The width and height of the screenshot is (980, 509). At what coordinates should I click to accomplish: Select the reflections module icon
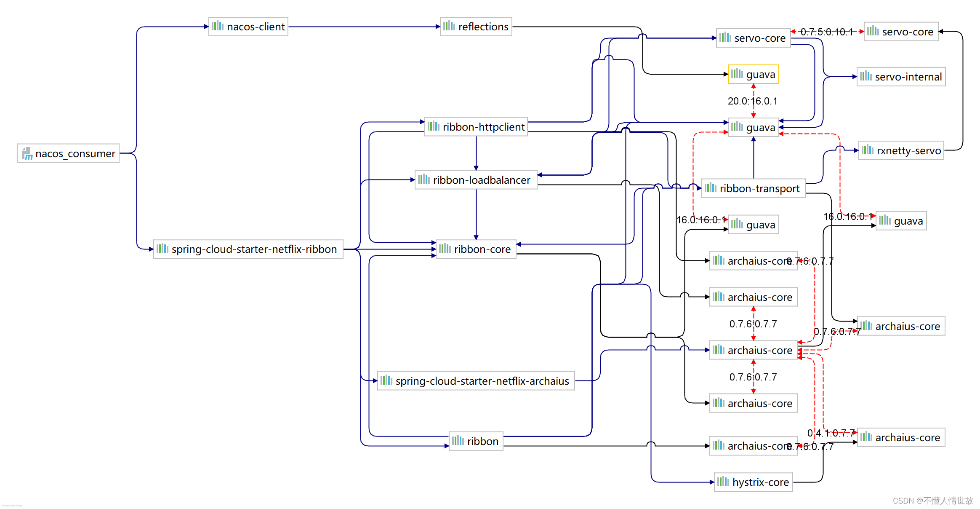(x=450, y=26)
